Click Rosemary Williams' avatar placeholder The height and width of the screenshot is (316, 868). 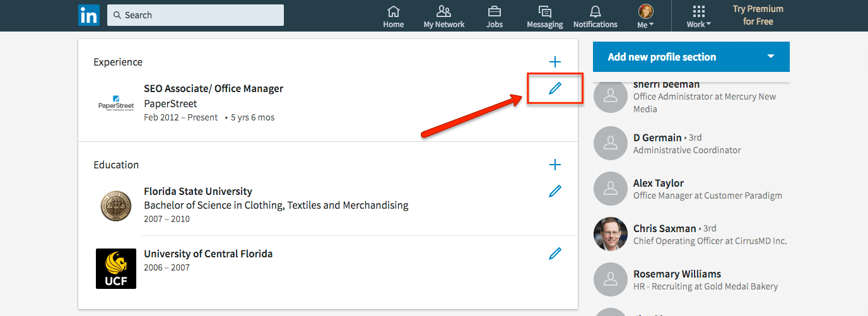click(611, 279)
